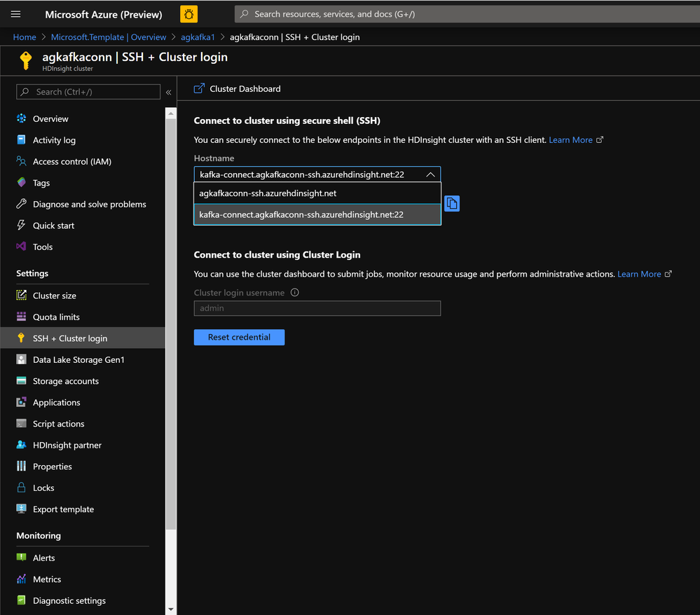Click the sidebar vertical scrollbar thumb
The height and width of the screenshot is (615, 700).
(171, 324)
